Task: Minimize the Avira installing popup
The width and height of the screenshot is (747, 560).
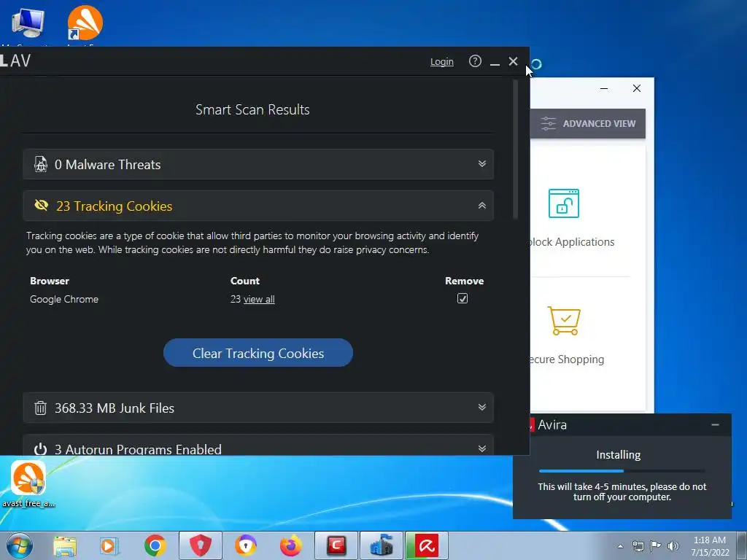Action: pyautogui.click(x=715, y=424)
